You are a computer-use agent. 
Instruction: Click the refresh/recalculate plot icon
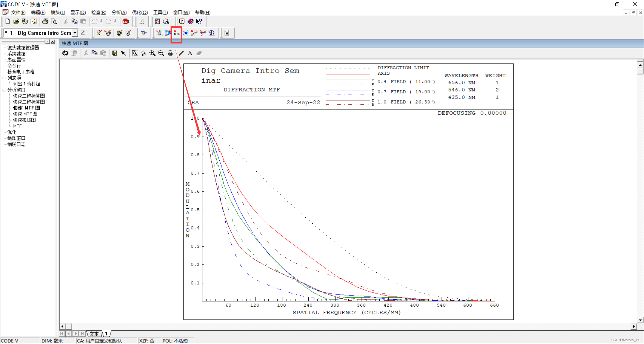coord(65,53)
